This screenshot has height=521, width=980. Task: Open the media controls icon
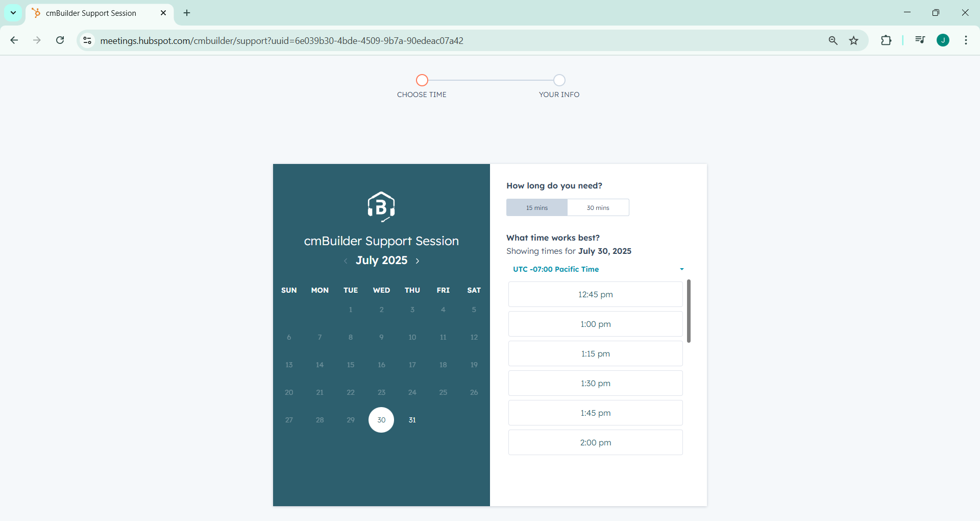click(x=920, y=40)
